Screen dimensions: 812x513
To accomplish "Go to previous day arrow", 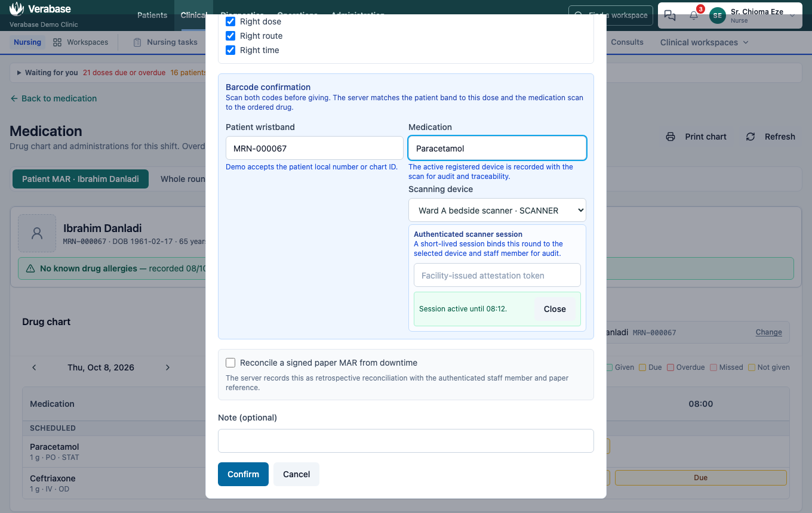I will click(x=34, y=367).
